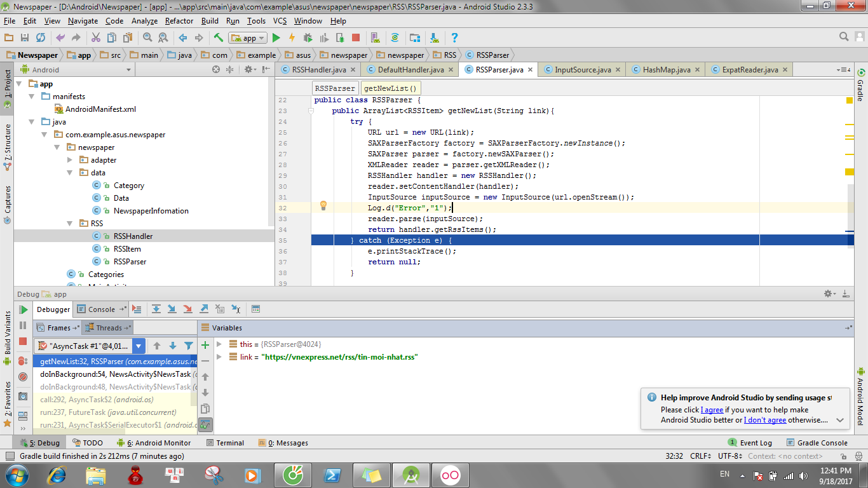The height and width of the screenshot is (488, 868).
Task: Click Make Project hammer icon
Action: [x=218, y=38]
